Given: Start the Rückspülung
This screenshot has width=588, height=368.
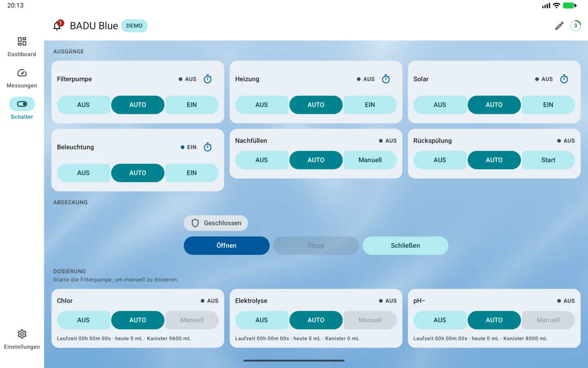Looking at the screenshot, I should (548, 160).
